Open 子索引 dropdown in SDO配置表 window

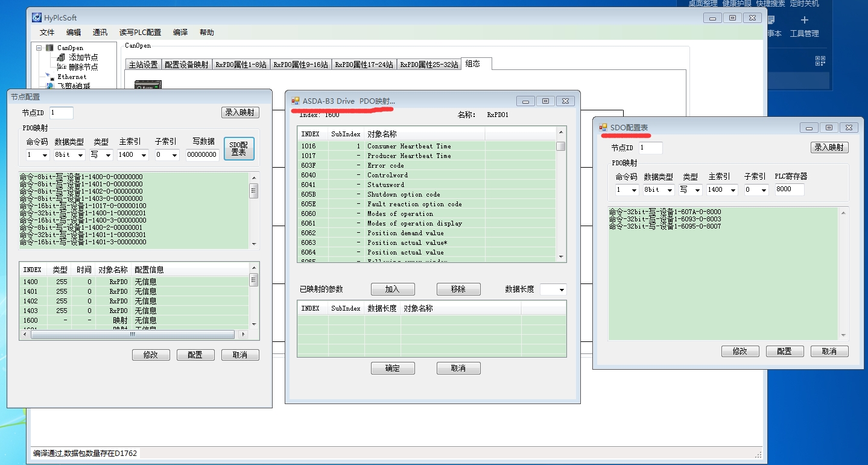764,190
